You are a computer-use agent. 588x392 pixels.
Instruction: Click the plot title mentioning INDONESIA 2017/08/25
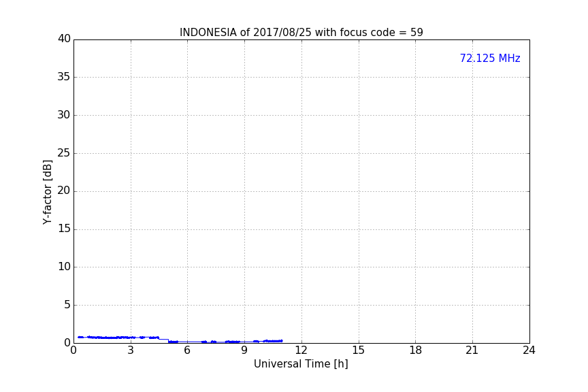tap(301, 32)
